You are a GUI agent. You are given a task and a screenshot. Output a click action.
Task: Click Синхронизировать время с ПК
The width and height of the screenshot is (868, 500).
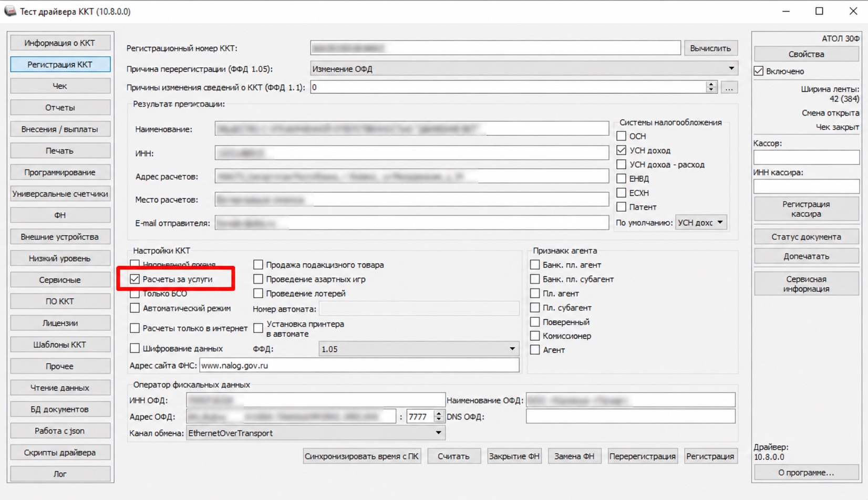click(x=362, y=456)
